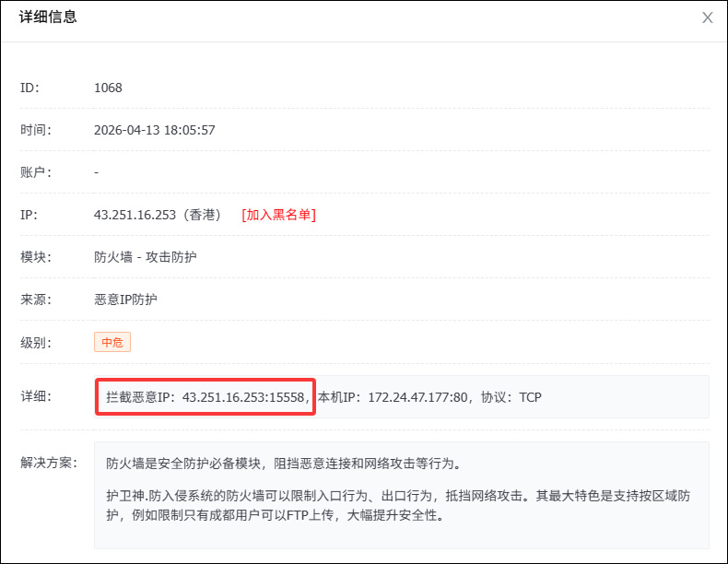
Task: Click the 拦截恶意IP: 43.251.16.253:15558 text
Action: pyautogui.click(x=207, y=397)
